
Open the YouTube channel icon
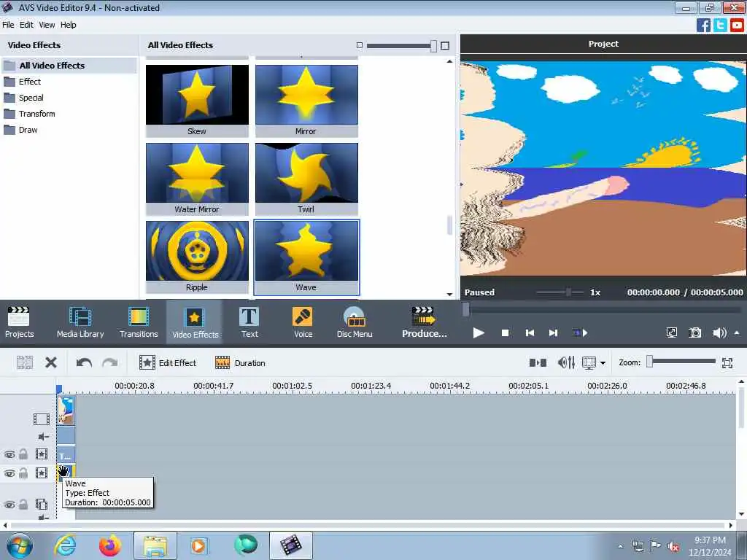[737, 25]
